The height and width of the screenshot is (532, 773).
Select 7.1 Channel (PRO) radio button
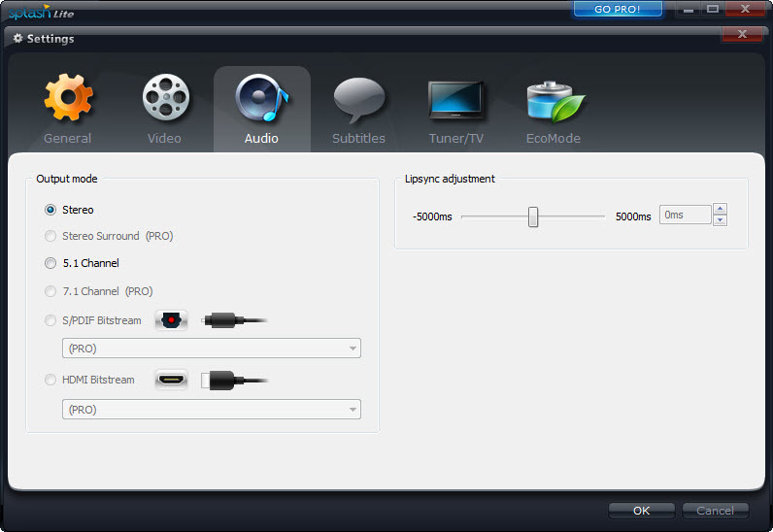[50, 291]
